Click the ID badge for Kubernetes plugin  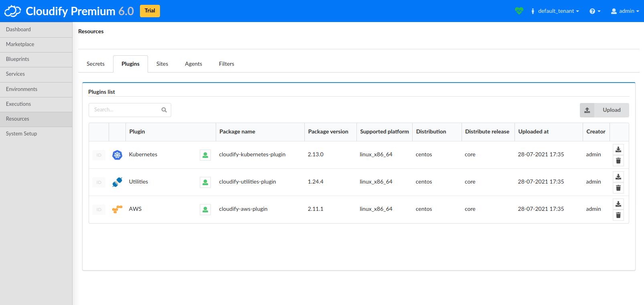99,155
